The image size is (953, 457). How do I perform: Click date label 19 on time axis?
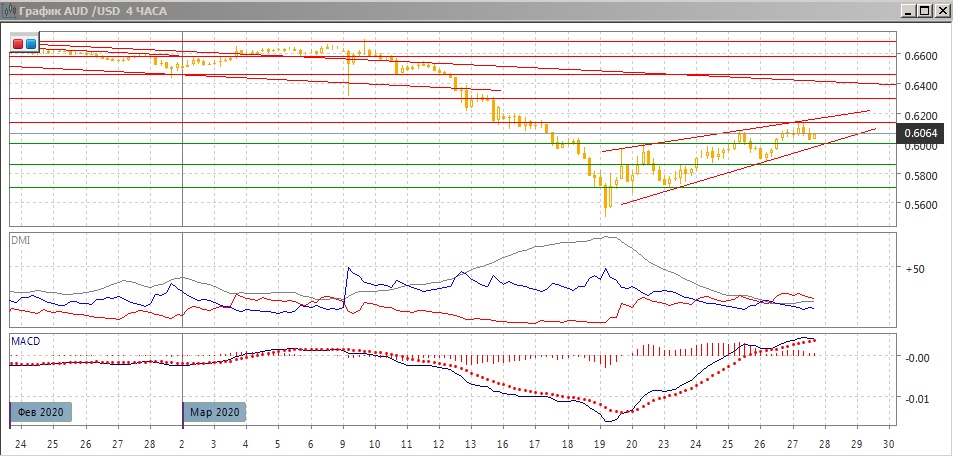[x=599, y=443]
